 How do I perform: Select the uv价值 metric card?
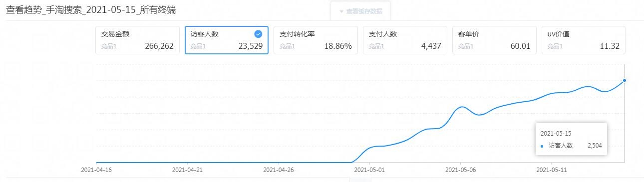pyautogui.click(x=584, y=40)
